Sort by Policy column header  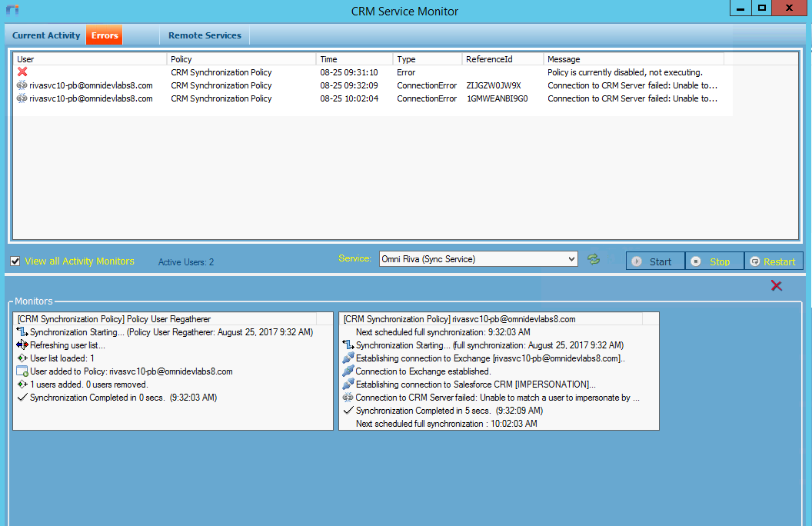click(x=241, y=59)
